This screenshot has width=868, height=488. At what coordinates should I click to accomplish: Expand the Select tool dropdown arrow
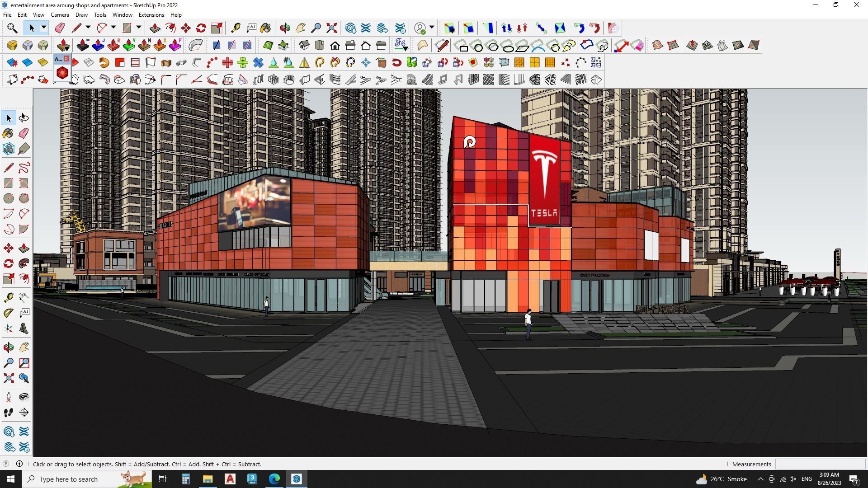44,28
